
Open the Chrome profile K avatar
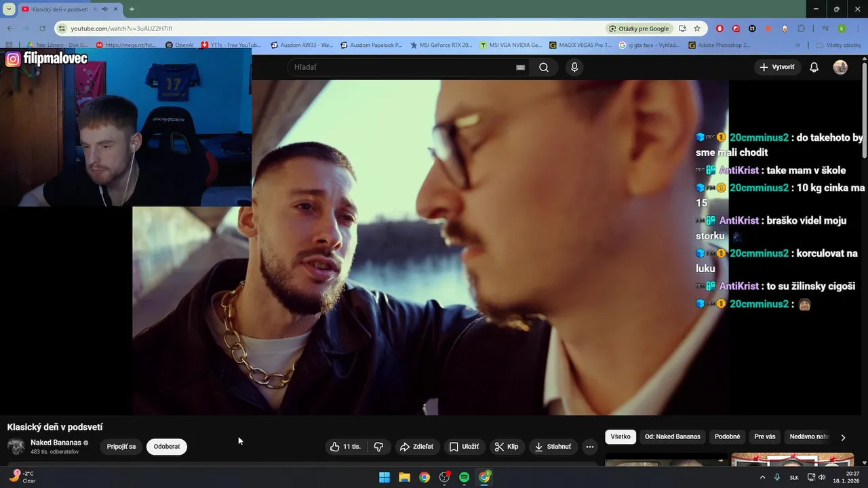click(x=842, y=28)
